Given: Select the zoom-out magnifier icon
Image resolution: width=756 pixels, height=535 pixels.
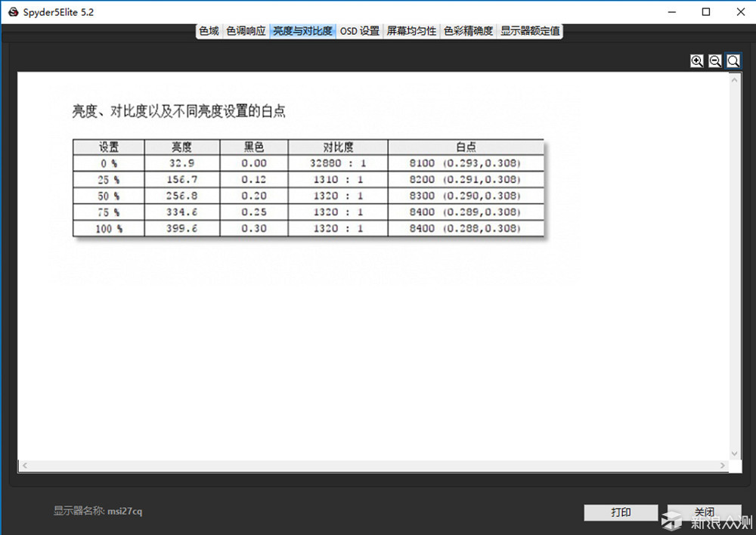Looking at the screenshot, I should pyautogui.click(x=714, y=60).
